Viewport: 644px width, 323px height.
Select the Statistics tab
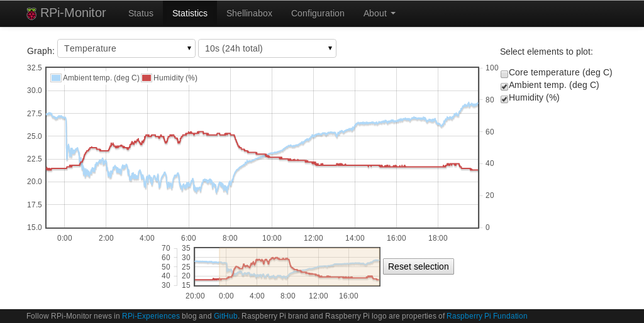(190, 14)
